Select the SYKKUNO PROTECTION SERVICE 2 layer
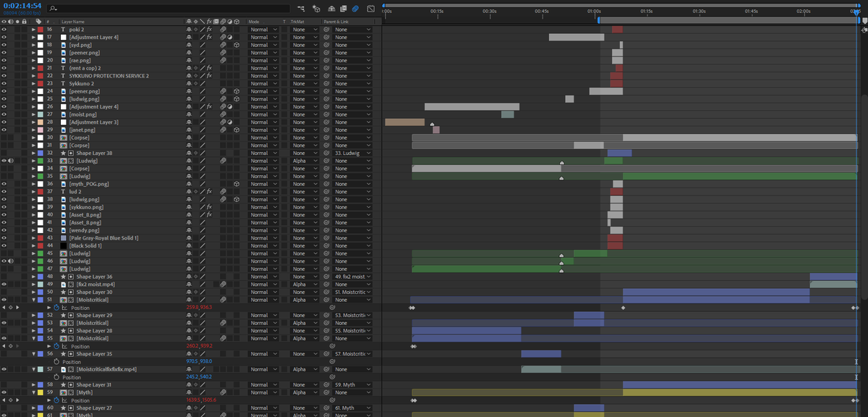This screenshot has width=868, height=417. click(x=109, y=76)
